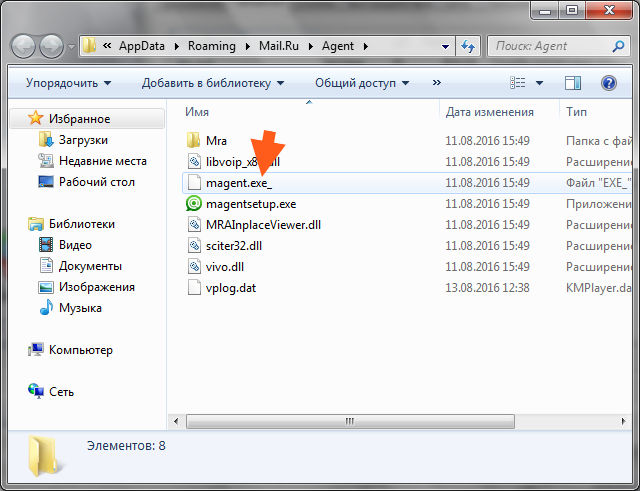Open the address bar history dropdown
The width and height of the screenshot is (640, 491).
[x=446, y=47]
